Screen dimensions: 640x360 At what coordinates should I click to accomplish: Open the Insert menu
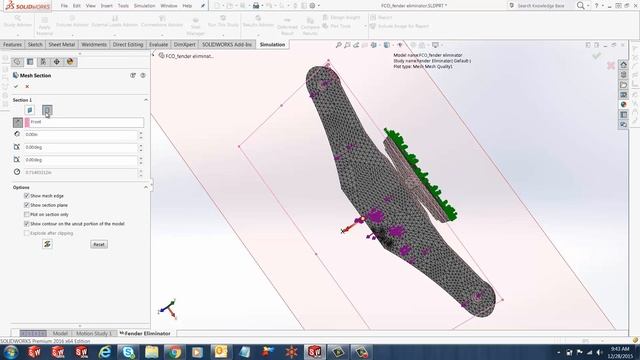coord(107,6)
